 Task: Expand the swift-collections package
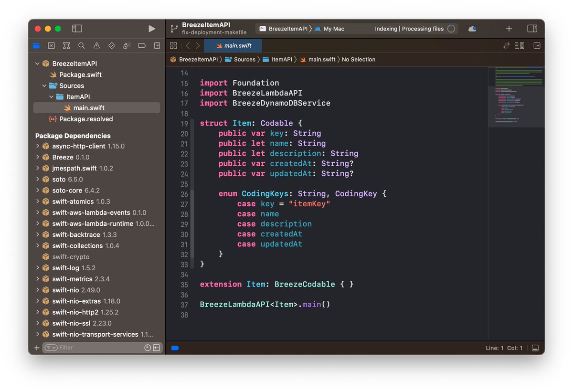(x=37, y=246)
